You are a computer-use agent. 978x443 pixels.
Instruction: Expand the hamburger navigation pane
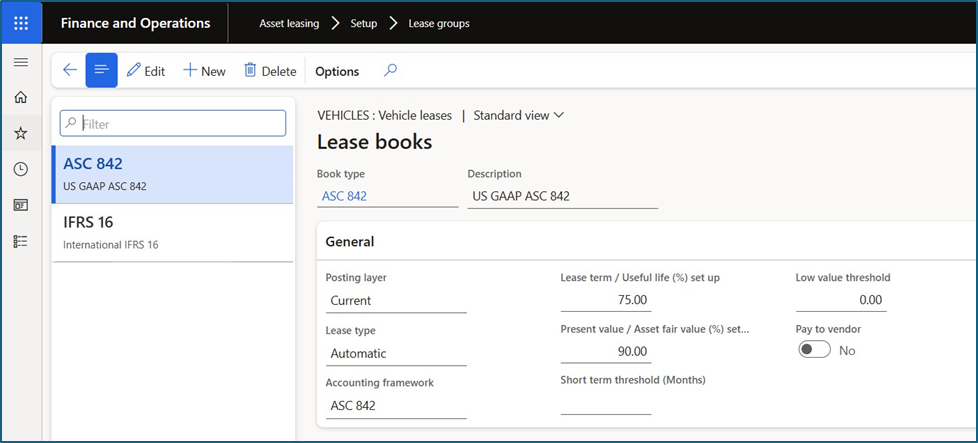click(20, 62)
